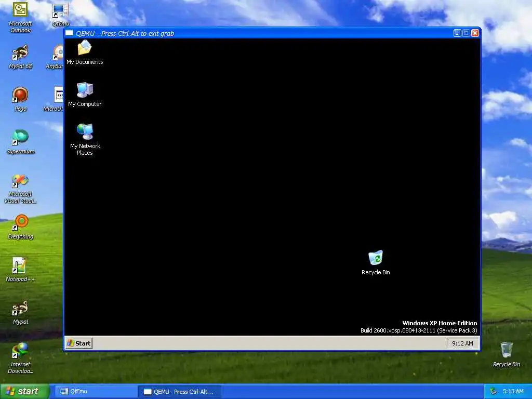Select the QtEmu desktop shortcut
The height and width of the screenshot is (399, 532).
pos(61,15)
